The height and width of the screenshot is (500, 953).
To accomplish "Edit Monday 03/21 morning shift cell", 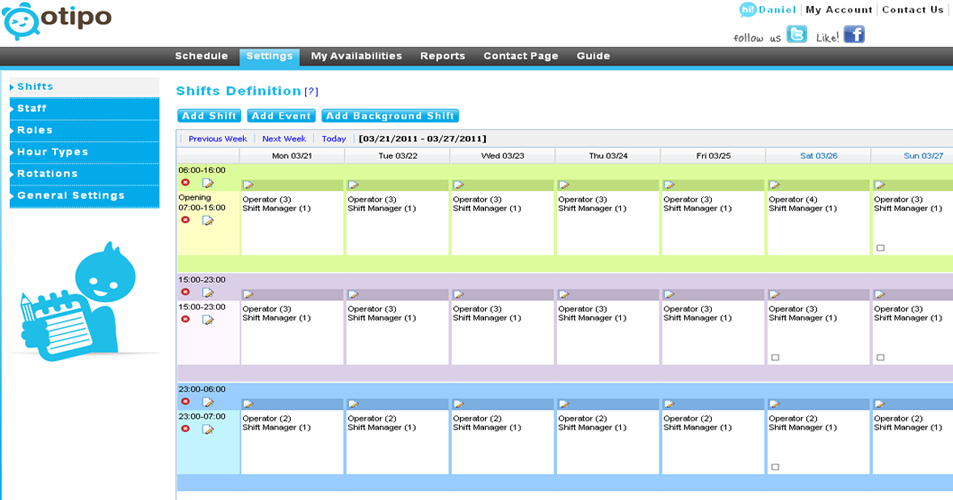I will (x=248, y=185).
